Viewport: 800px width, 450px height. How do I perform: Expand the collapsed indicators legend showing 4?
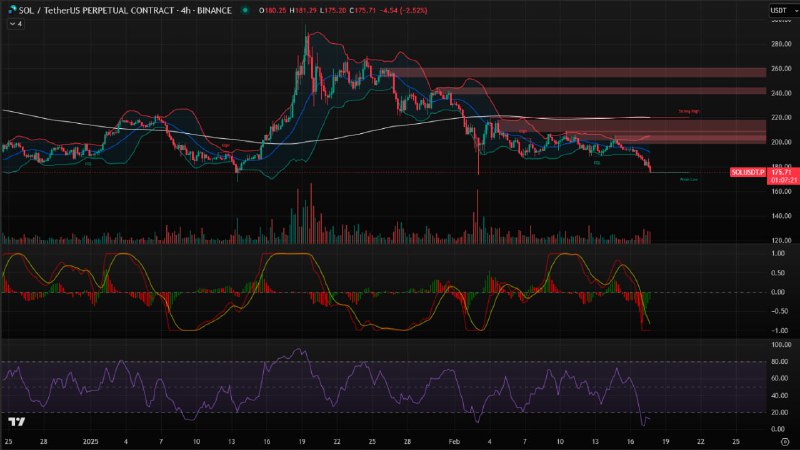pyautogui.click(x=15, y=23)
